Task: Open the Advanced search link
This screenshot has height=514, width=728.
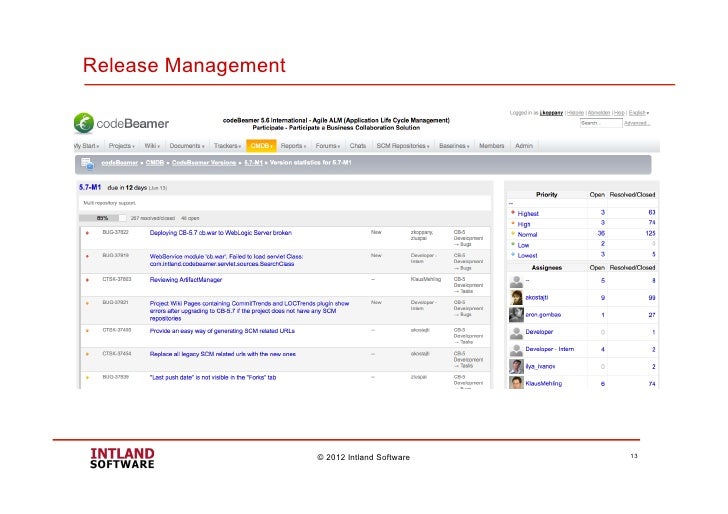Action: 637,123
